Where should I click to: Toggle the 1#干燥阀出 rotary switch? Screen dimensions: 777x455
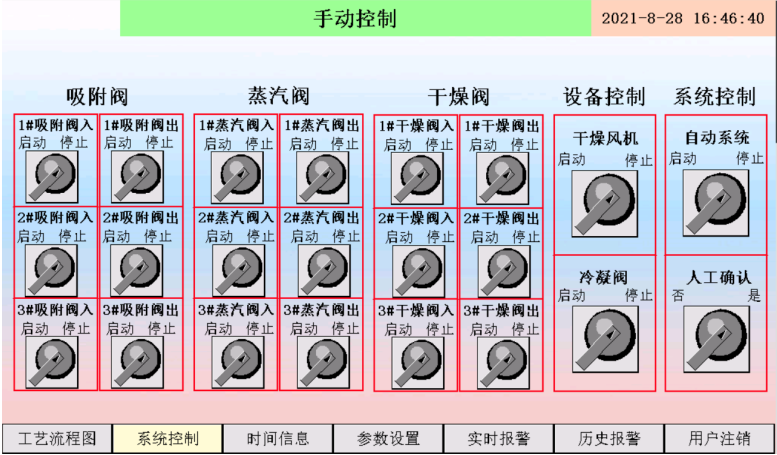click(502, 178)
